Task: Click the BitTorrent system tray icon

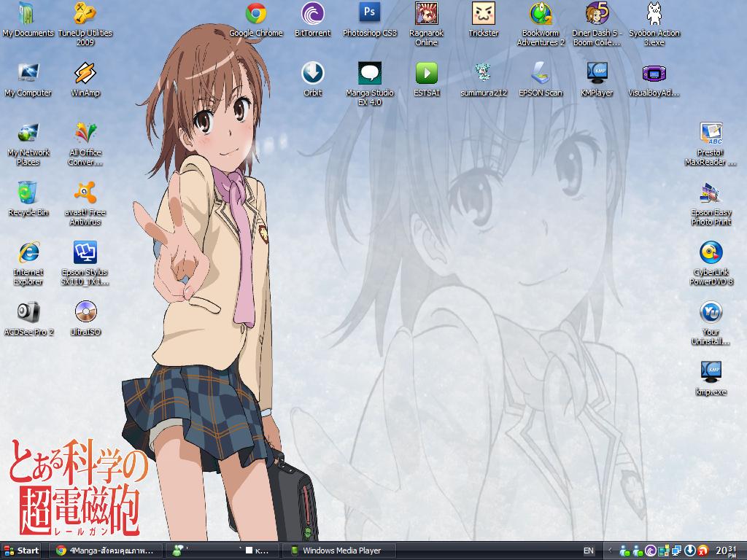Action: [650, 551]
